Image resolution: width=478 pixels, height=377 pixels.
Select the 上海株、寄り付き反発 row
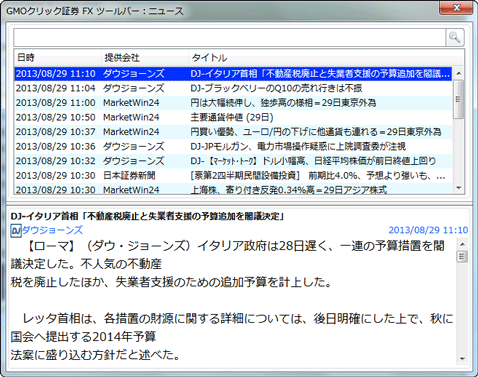coord(233,189)
